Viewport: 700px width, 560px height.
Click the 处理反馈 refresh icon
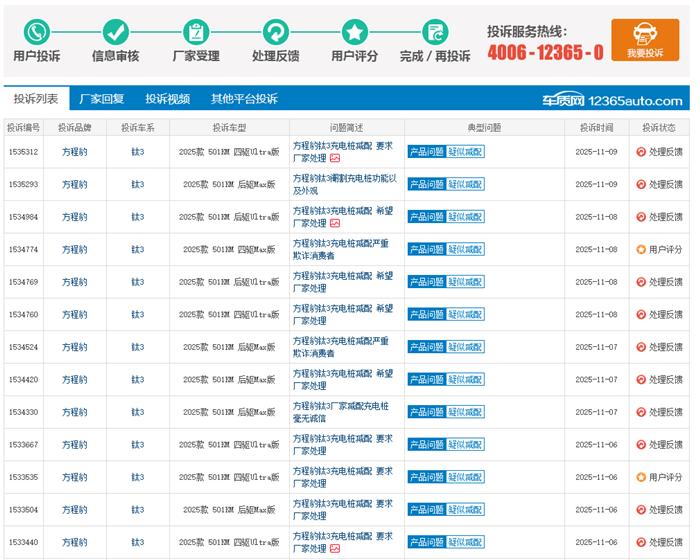[275, 31]
